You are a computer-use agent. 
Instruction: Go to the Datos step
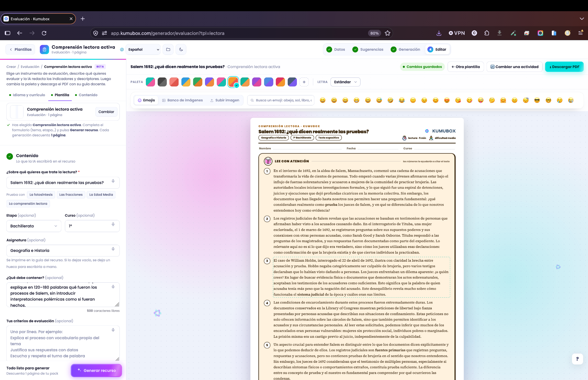click(336, 49)
